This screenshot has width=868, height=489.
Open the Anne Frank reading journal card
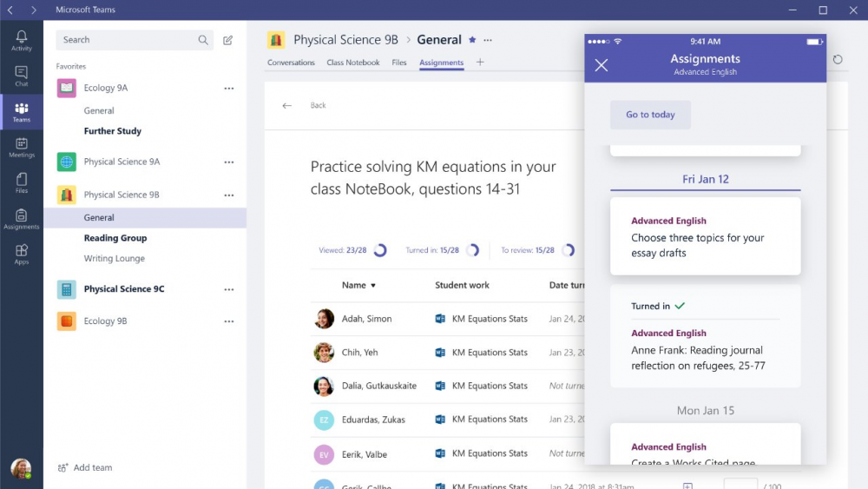coord(705,336)
